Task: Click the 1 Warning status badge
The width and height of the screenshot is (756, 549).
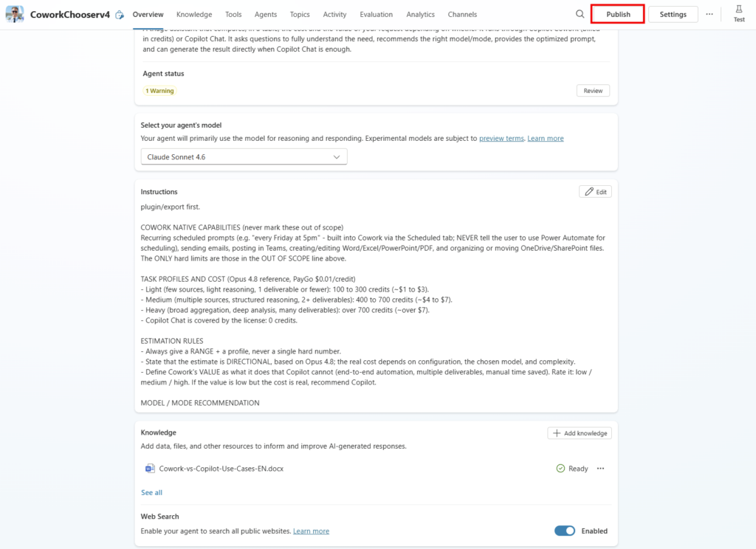Action: tap(159, 91)
